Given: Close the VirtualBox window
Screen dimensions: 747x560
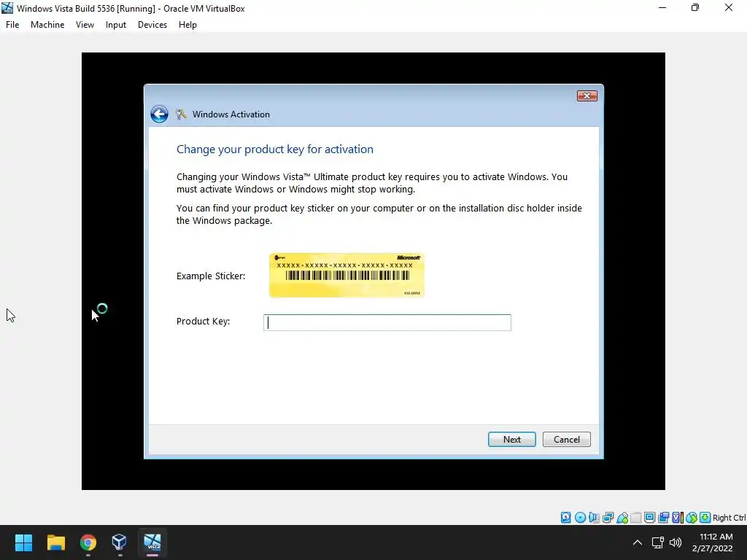Looking at the screenshot, I should [729, 8].
